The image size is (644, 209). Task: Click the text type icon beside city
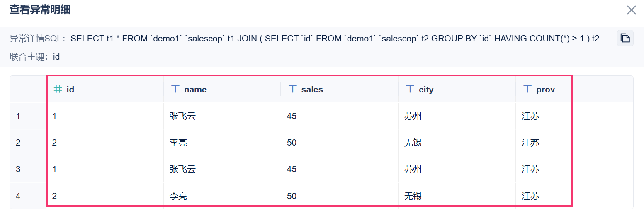pyautogui.click(x=410, y=89)
